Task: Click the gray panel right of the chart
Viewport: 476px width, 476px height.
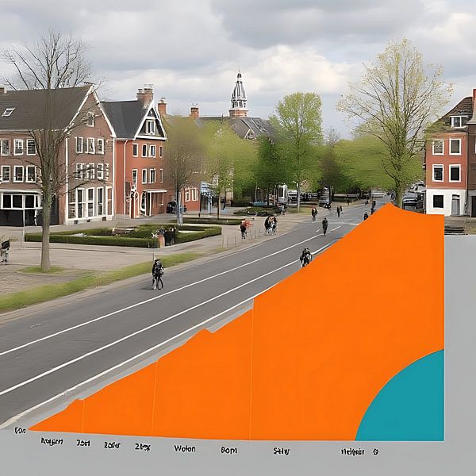Action: point(459,341)
